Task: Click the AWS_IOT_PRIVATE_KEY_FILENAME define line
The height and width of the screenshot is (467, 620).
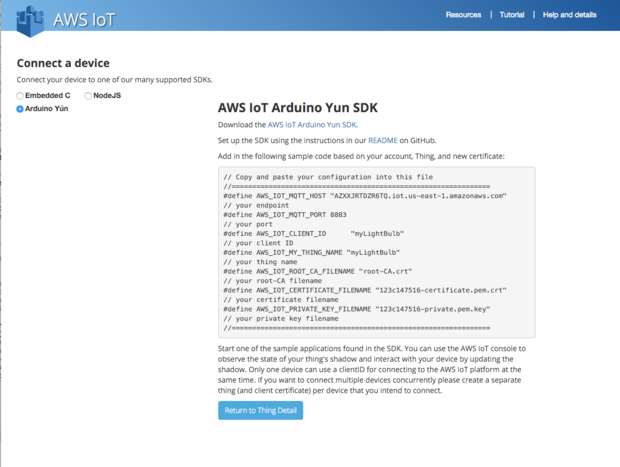Action: click(357, 309)
